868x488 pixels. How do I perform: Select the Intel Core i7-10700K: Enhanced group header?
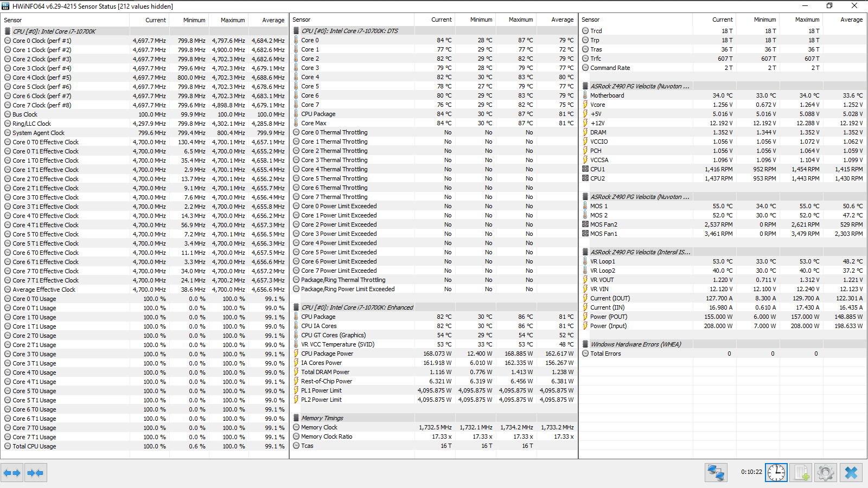point(433,307)
